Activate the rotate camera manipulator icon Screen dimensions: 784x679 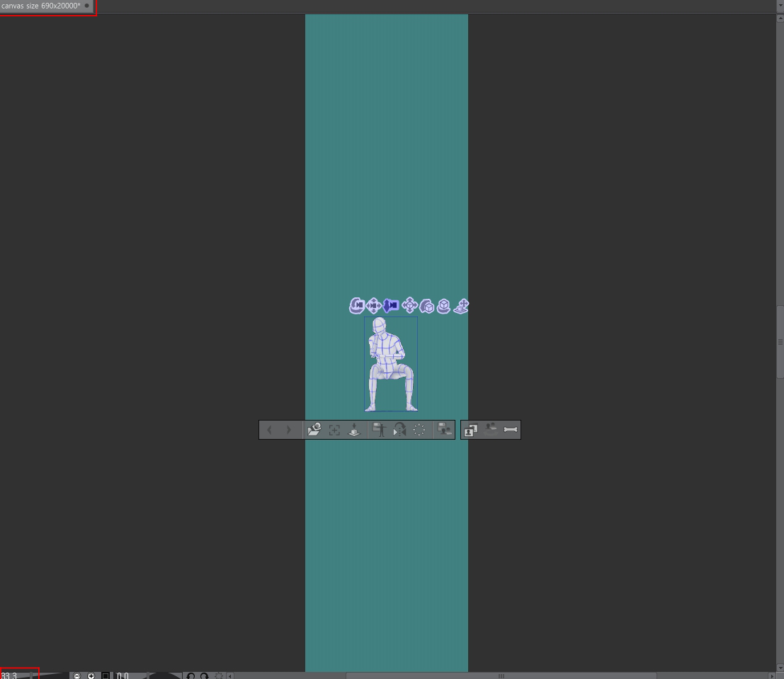pyautogui.click(x=356, y=305)
